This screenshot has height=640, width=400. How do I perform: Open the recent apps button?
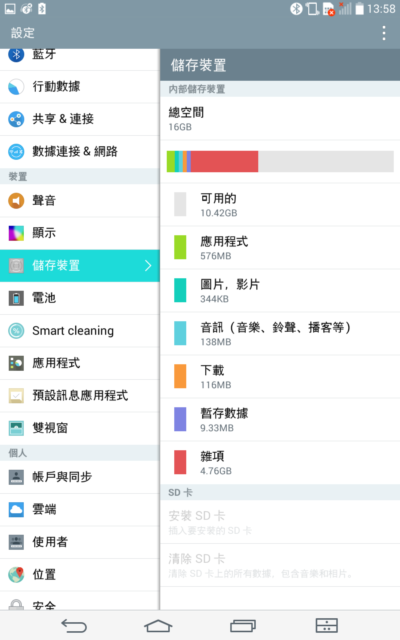click(243, 625)
